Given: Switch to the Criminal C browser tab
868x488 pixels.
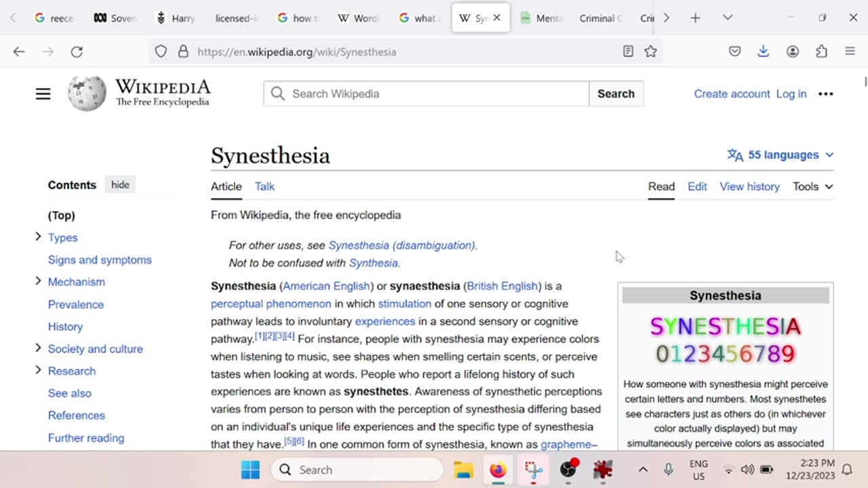Looking at the screenshot, I should click(601, 18).
